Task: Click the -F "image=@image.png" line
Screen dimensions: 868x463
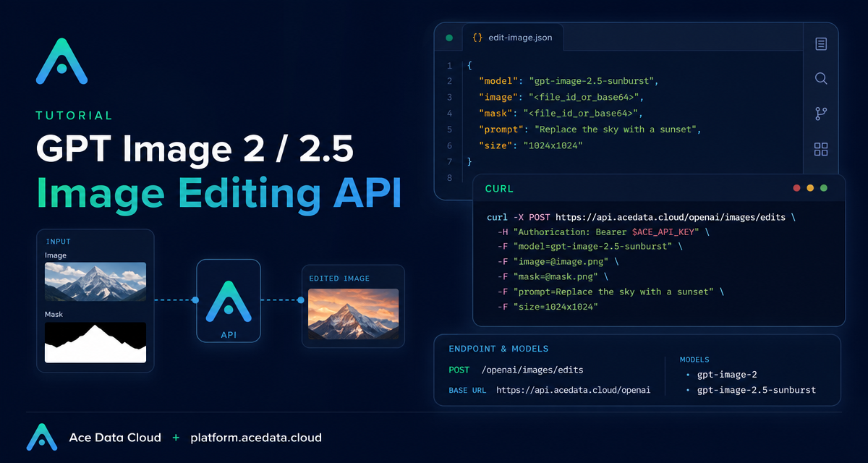Action: coord(558,261)
